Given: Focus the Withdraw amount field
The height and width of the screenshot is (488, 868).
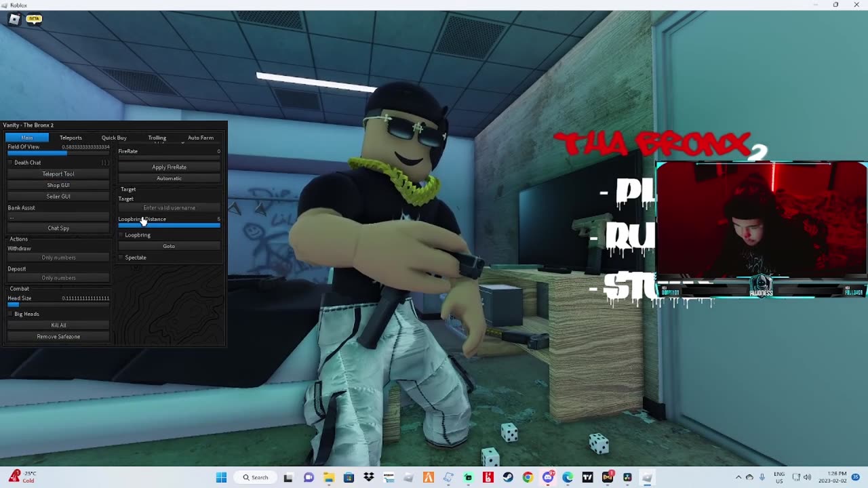Looking at the screenshot, I should 58,258.
